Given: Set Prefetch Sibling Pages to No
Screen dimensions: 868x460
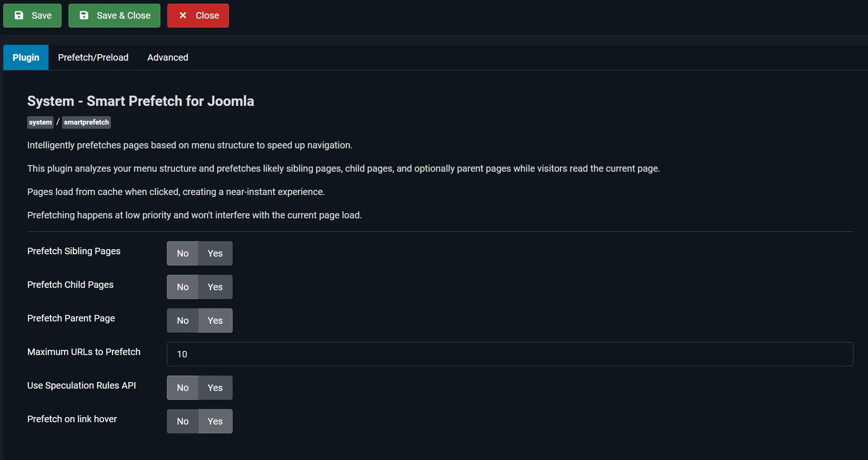Looking at the screenshot, I should [x=183, y=253].
